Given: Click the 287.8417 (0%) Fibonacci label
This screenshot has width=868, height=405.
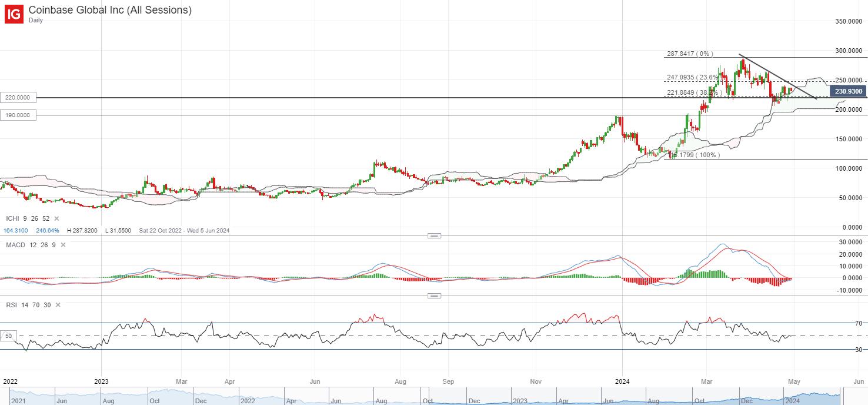Looking at the screenshot, I should (689, 54).
